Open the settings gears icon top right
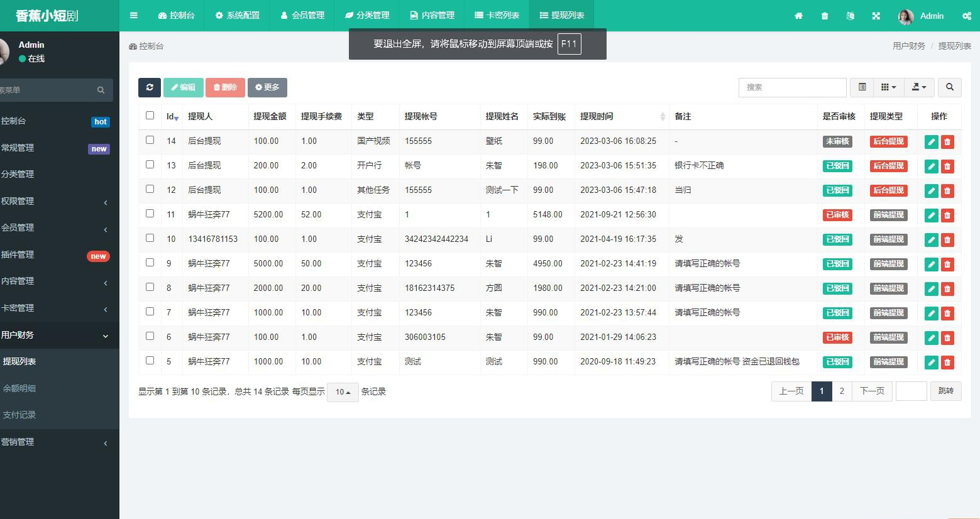Screen dimensions: 980x519 click(x=966, y=16)
